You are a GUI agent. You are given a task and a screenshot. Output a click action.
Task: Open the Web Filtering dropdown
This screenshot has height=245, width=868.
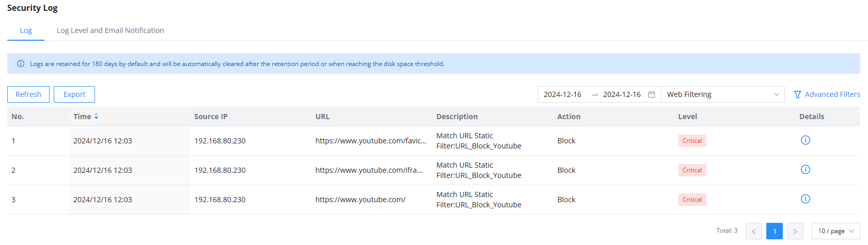click(723, 94)
